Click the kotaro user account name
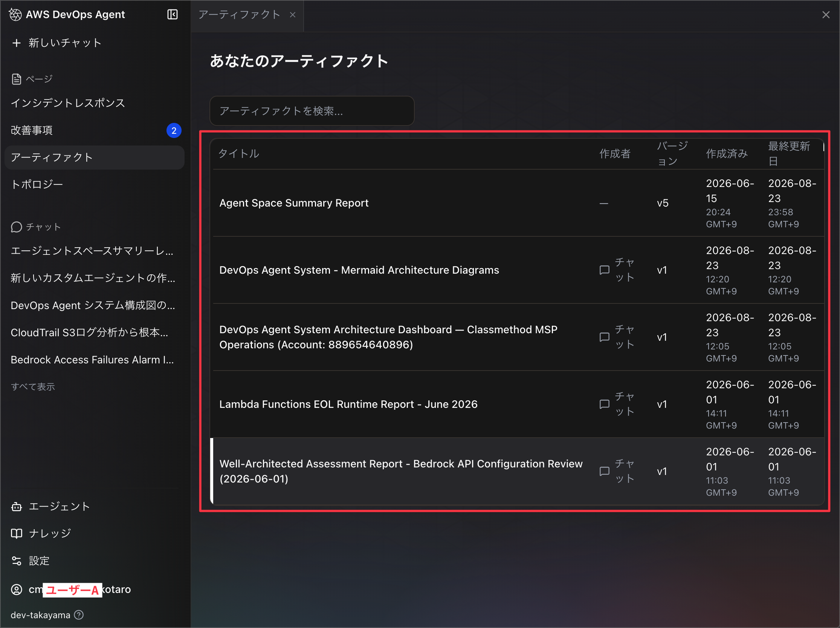 pyautogui.click(x=80, y=589)
